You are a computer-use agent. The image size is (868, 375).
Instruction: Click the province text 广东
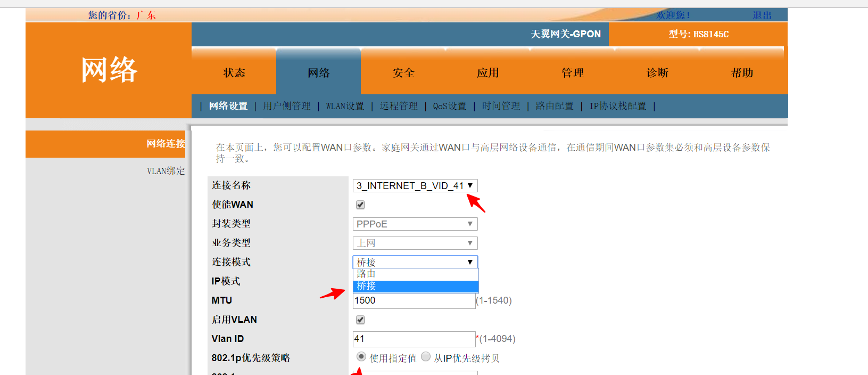[x=146, y=15]
